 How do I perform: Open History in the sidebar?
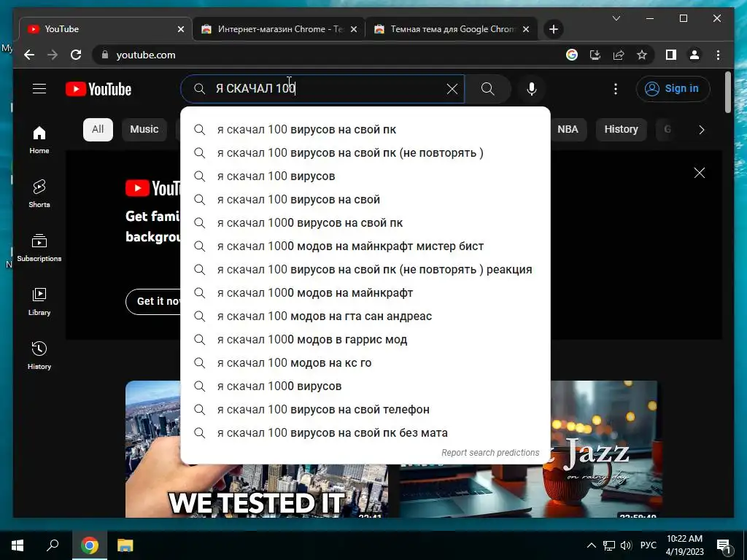(39, 356)
